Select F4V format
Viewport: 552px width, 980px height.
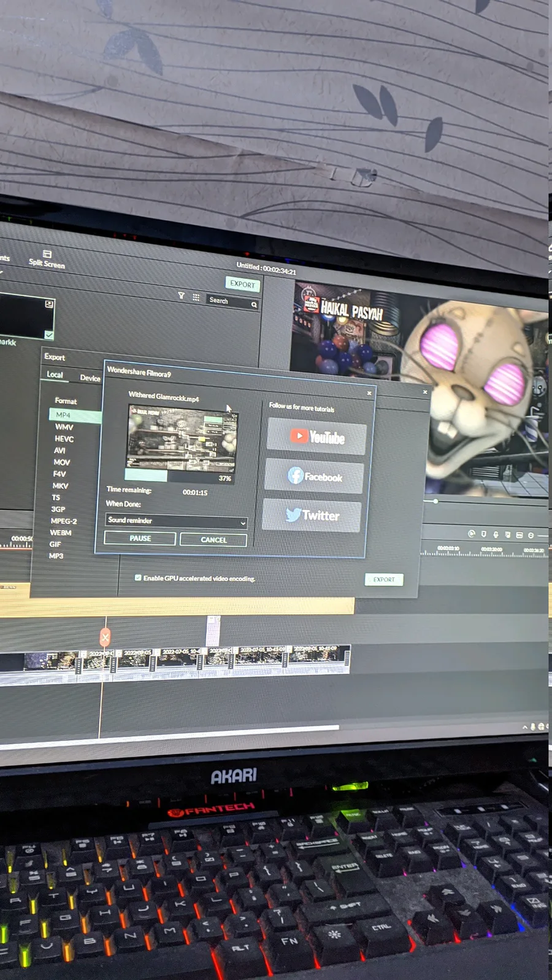(x=59, y=474)
